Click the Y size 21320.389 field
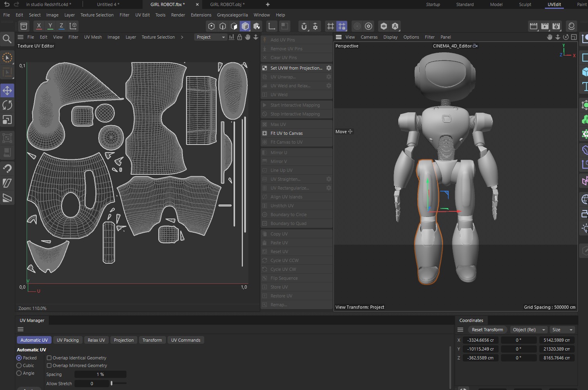Image resolution: width=588 pixels, height=390 pixels. (557, 349)
